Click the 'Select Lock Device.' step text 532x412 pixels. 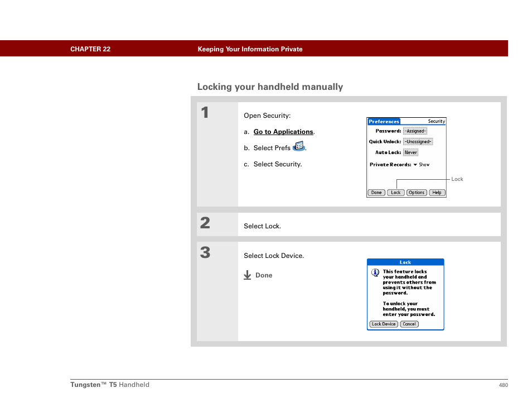274,256
